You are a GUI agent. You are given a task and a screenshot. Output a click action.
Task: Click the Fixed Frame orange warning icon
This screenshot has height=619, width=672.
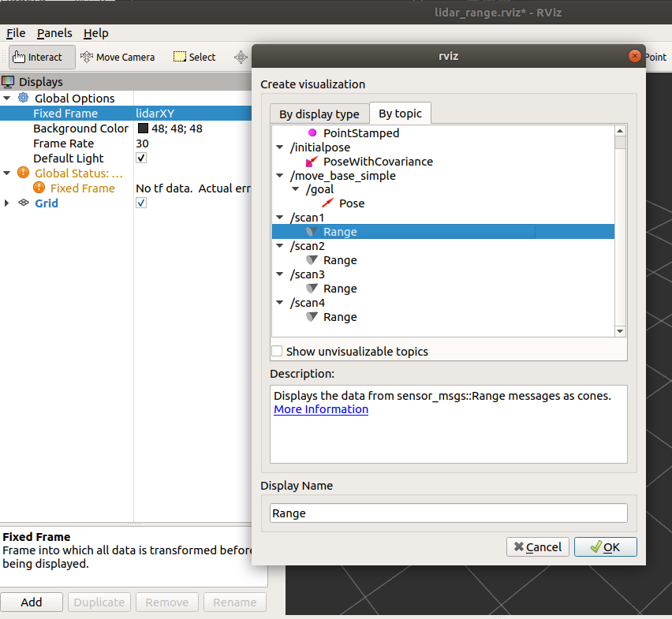pyautogui.click(x=39, y=188)
